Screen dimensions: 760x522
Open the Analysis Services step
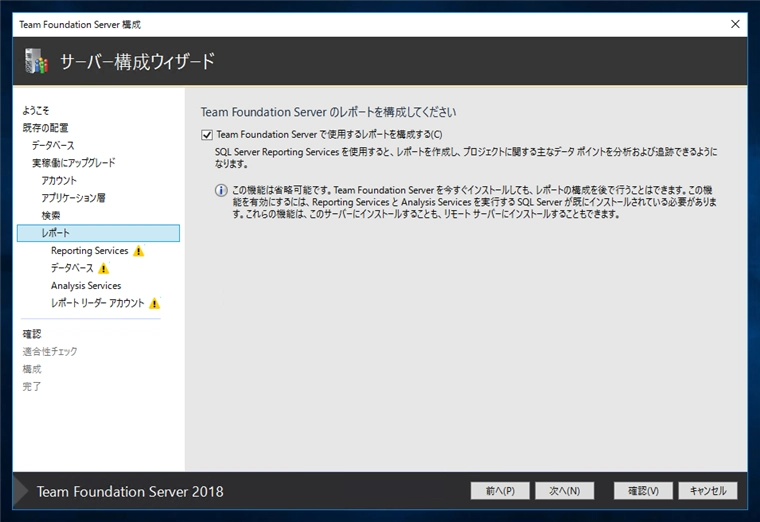coord(86,285)
